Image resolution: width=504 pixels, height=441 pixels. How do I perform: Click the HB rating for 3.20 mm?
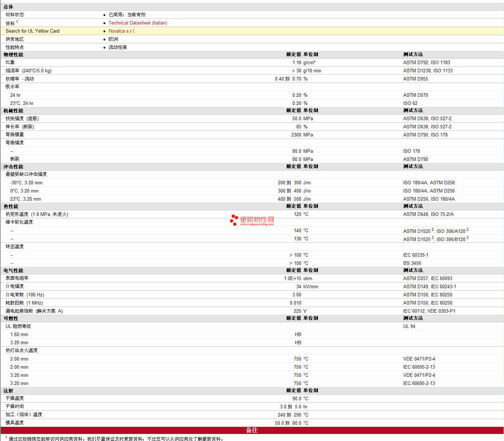[298, 343]
